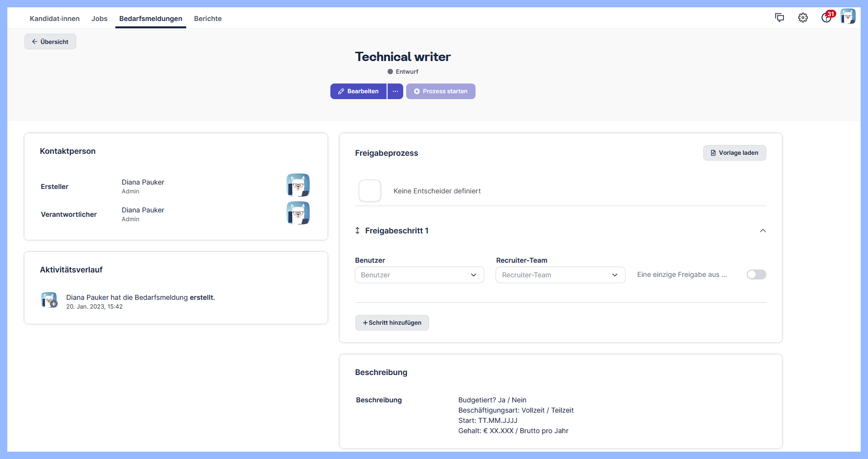Switch to the Jobs tab
Viewport: 868px width, 459px height.
point(99,19)
